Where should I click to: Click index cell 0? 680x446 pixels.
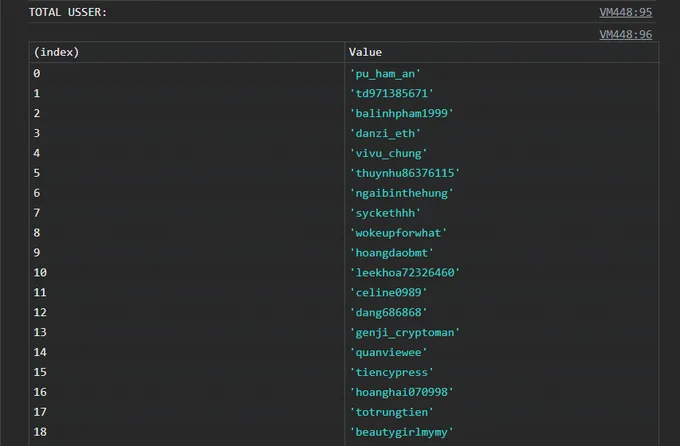[x=186, y=73]
